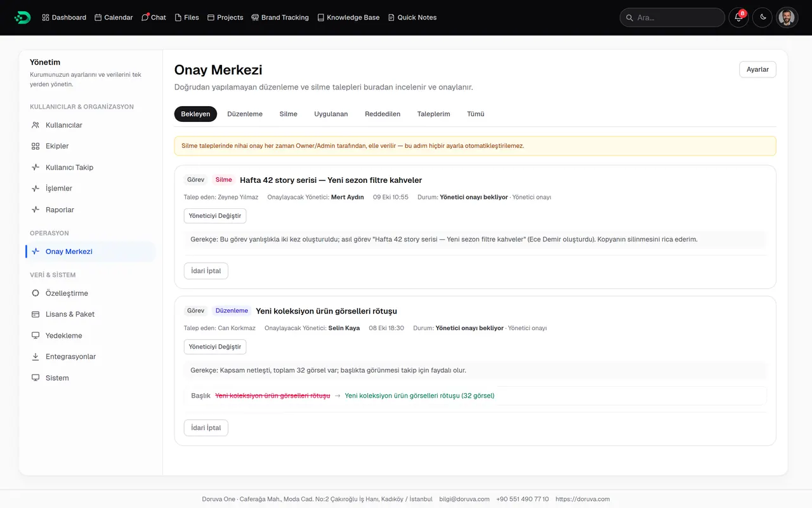
Task: Click the Kullanıcı Takip activity icon
Action: pos(36,168)
